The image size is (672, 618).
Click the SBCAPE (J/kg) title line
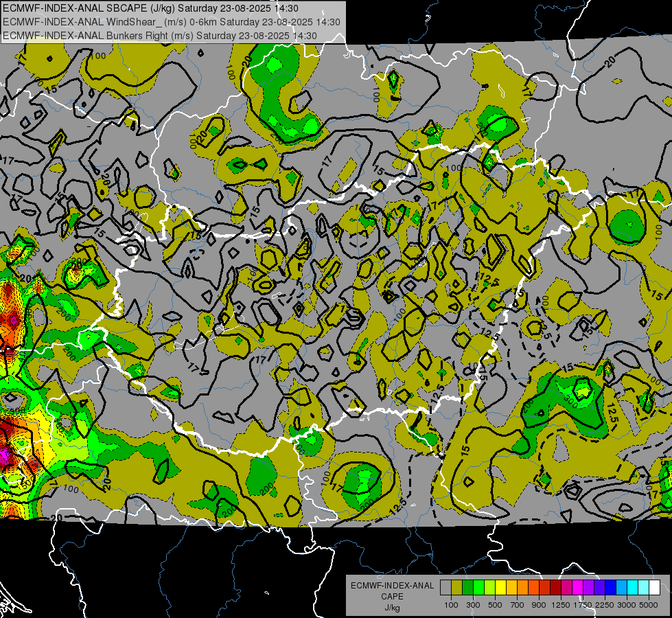(150, 8)
